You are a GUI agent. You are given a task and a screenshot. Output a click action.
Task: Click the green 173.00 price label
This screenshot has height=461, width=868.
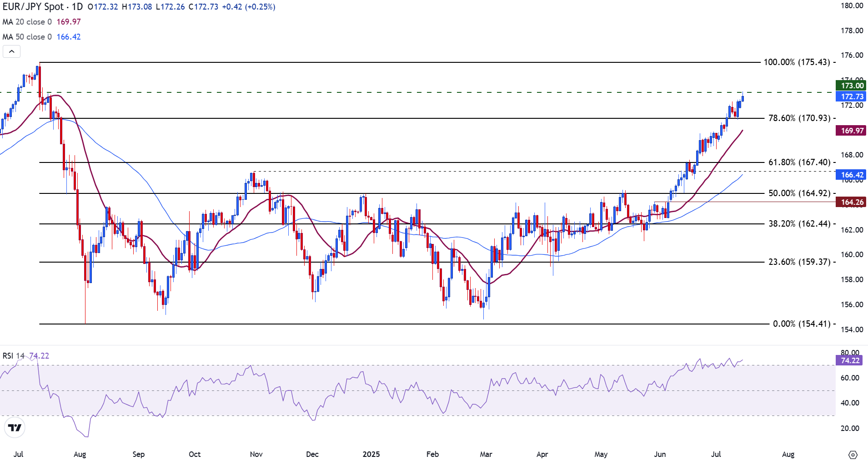point(851,86)
